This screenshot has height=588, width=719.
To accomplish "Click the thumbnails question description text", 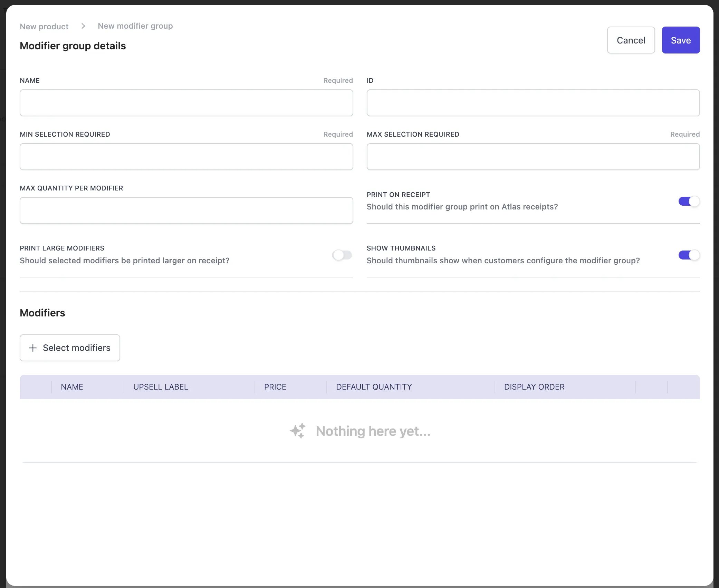I will click(503, 261).
